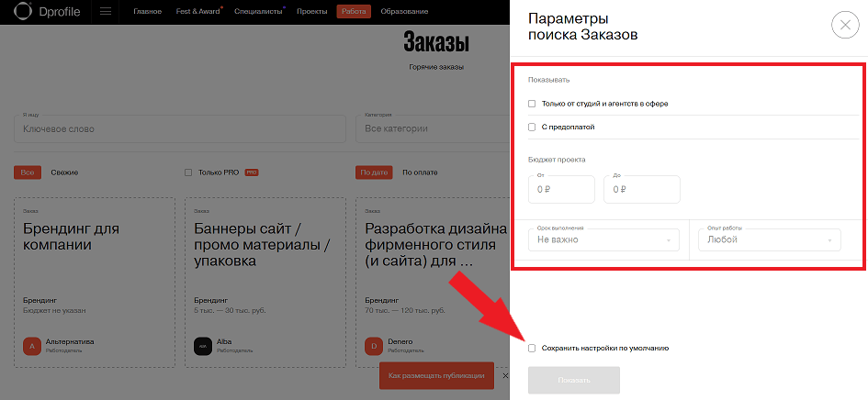The height and width of the screenshot is (400, 868).
Task: Open Fest & Award section
Action: tap(197, 11)
